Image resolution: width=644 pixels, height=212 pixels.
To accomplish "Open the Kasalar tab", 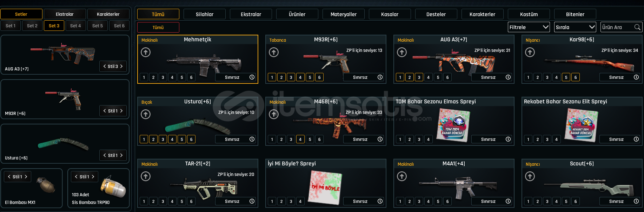I will (x=390, y=14).
